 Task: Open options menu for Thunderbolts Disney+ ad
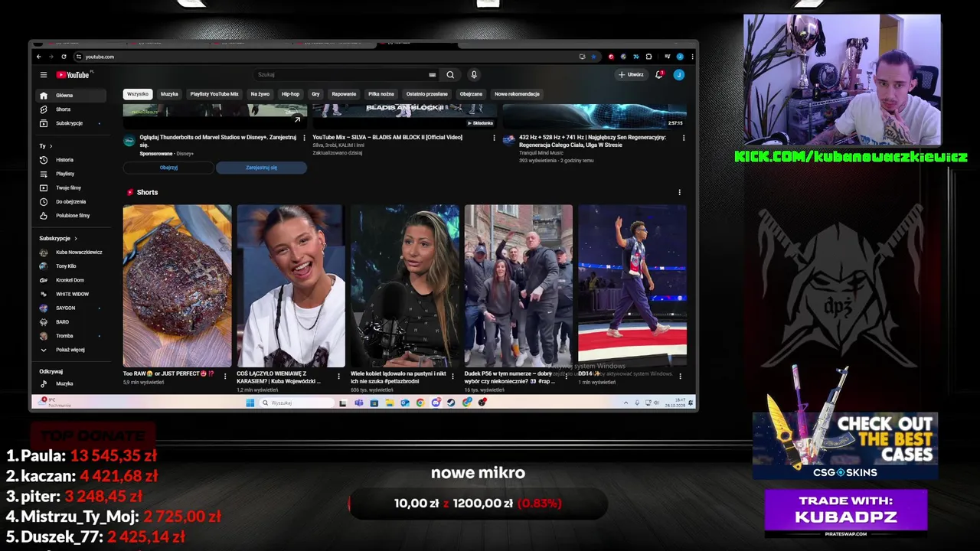(304, 138)
